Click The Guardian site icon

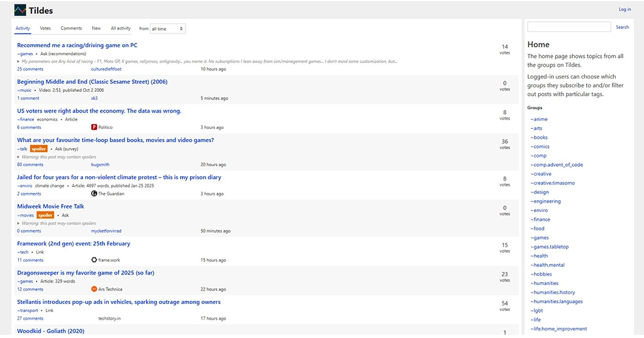(x=94, y=194)
